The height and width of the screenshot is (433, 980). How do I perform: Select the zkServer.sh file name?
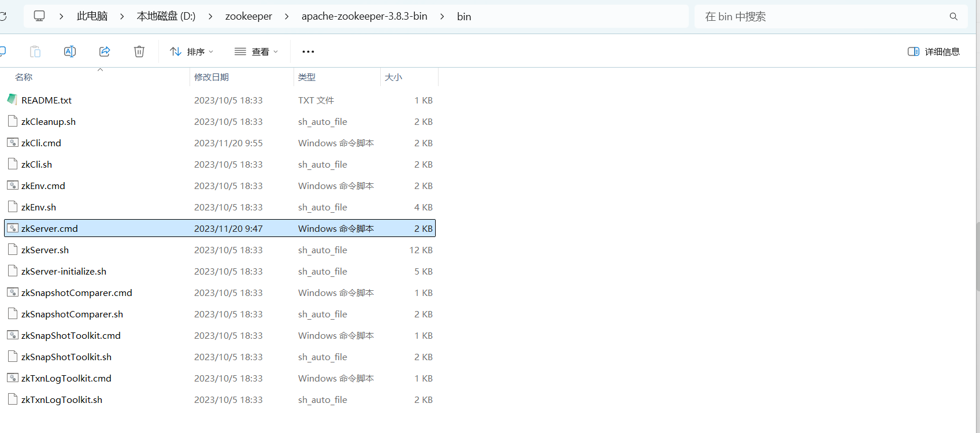click(45, 250)
